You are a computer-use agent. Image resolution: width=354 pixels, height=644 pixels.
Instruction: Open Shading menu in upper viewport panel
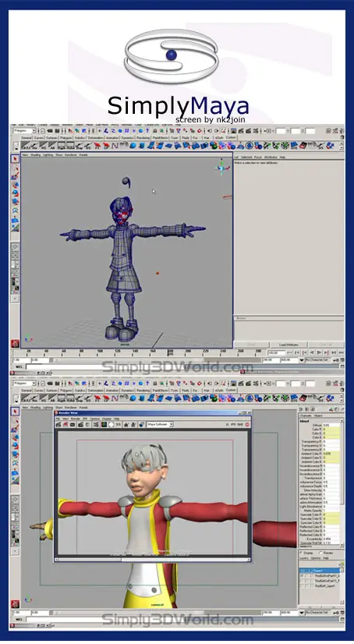(x=36, y=155)
